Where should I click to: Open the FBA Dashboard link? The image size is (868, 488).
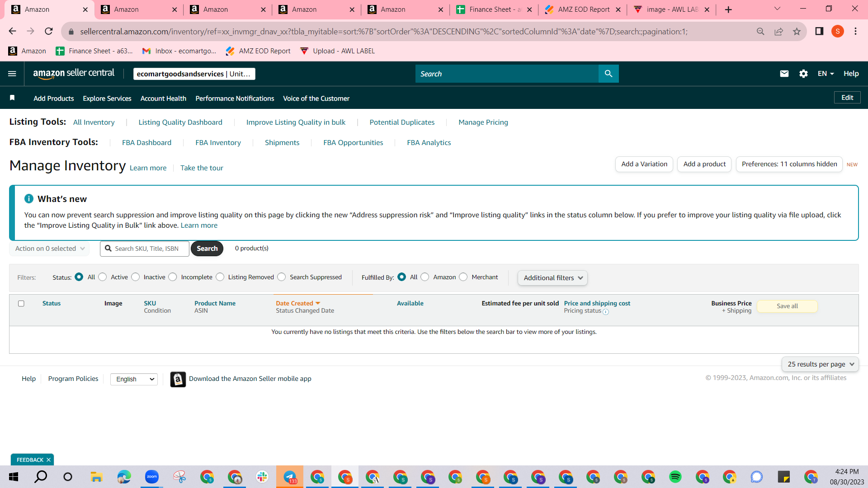click(146, 143)
